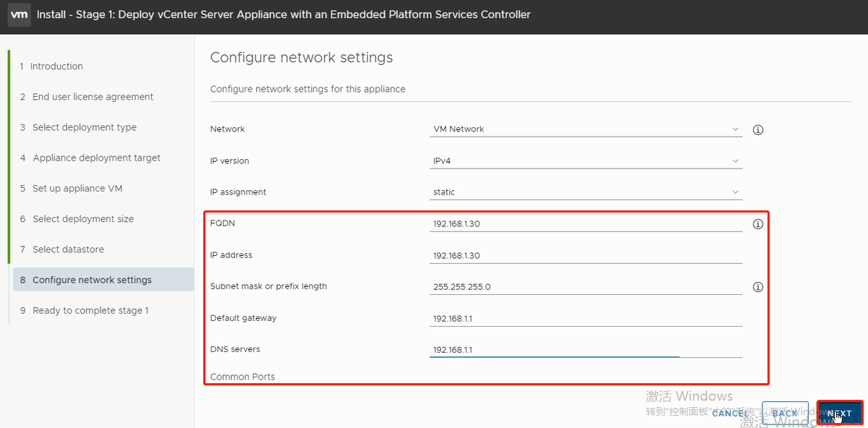This screenshot has width=868, height=428.
Task: Edit the Subnet mask or prefix length field
Action: pos(586,287)
